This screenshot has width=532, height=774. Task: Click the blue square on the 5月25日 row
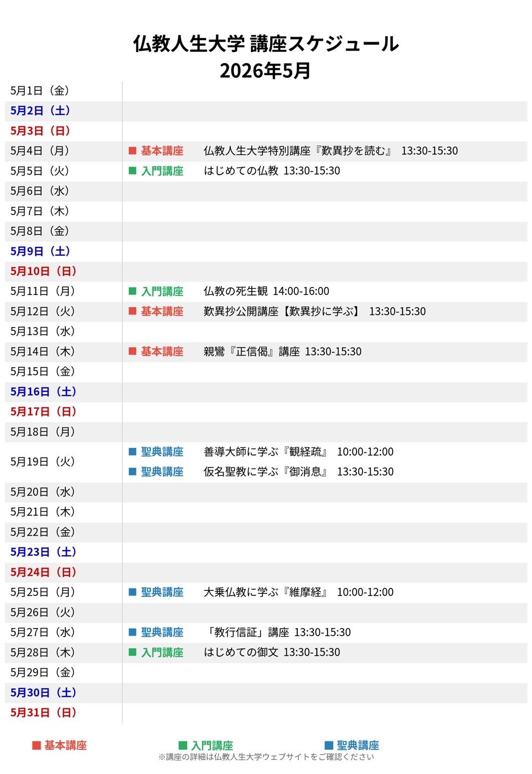(132, 592)
